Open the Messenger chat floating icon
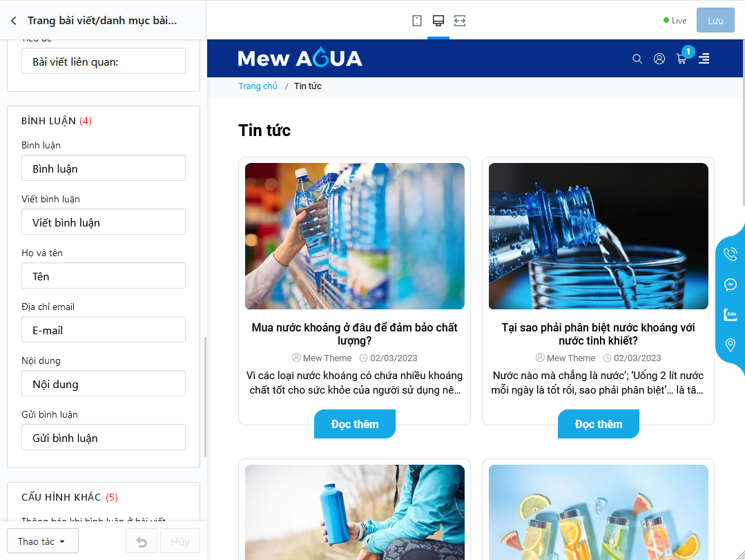This screenshot has width=745, height=560. point(731,284)
